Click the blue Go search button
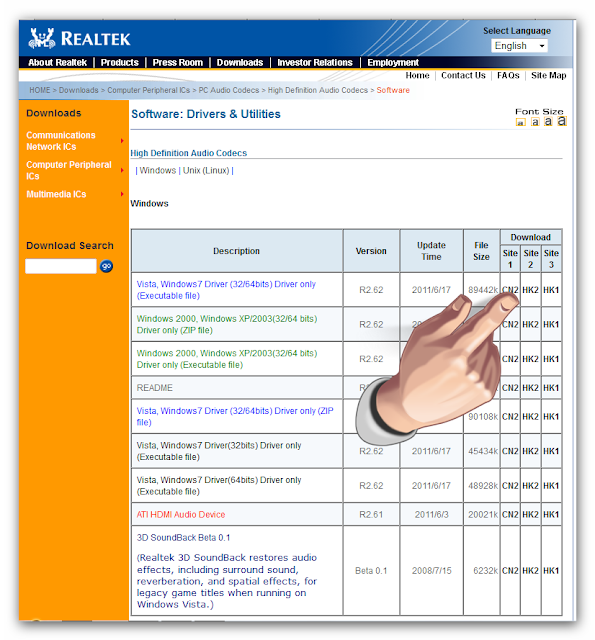Image resolution: width=595 pixels, height=640 pixels. 107,267
